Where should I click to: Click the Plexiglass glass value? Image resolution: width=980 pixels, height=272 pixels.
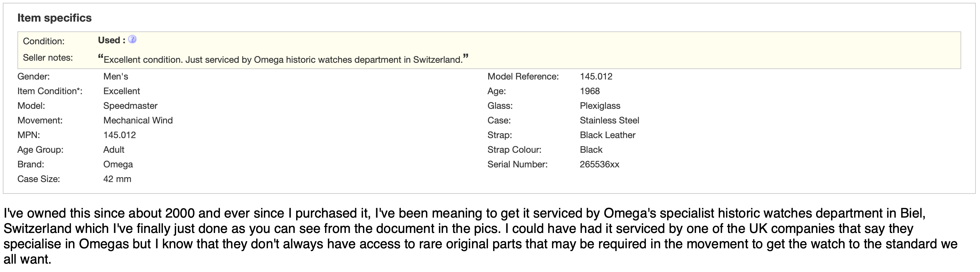click(600, 106)
